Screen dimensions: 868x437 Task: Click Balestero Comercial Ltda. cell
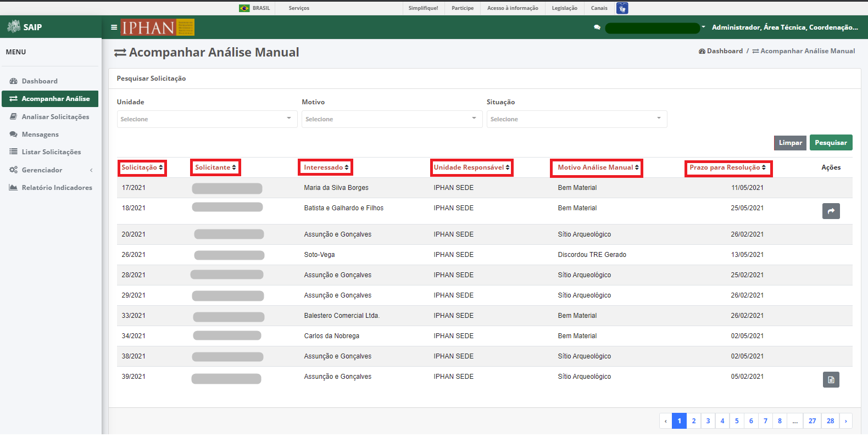[x=342, y=316]
